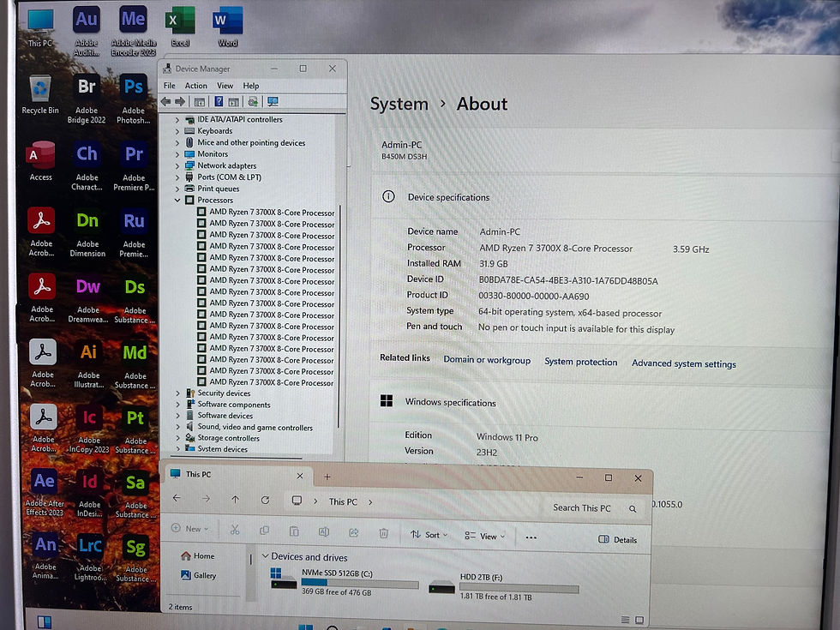Open Adobe Dreamweaver desktop icon

(87, 299)
